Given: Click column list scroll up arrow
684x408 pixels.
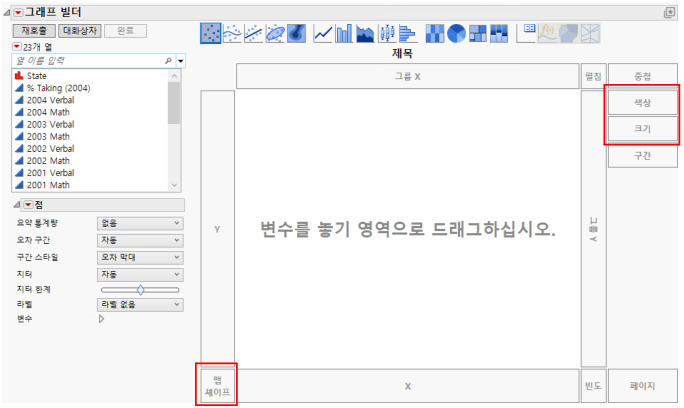Looking at the screenshot, I should (174, 76).
